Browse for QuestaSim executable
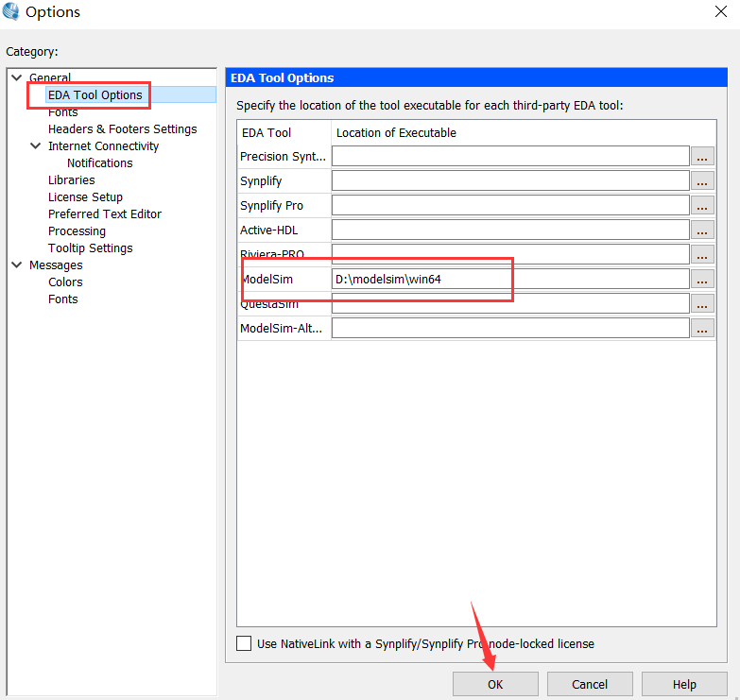The width and height of the screenshot is (740, 700). (x=702, y=303)
